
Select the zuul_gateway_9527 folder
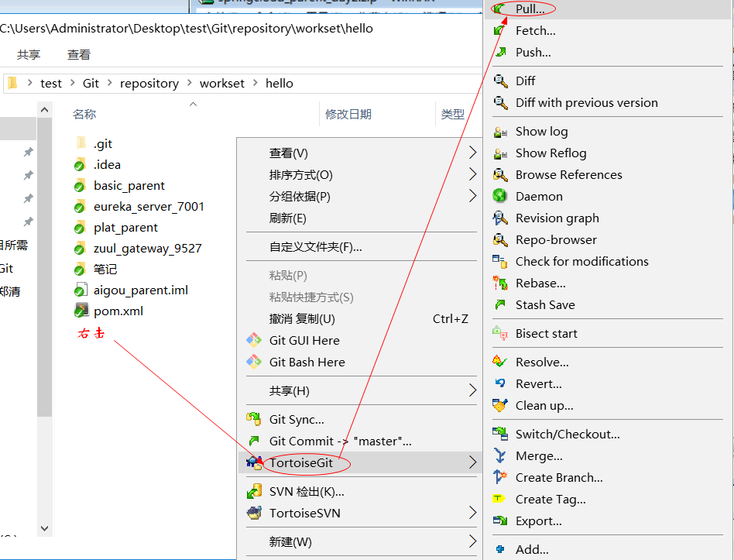pos(138,248)
